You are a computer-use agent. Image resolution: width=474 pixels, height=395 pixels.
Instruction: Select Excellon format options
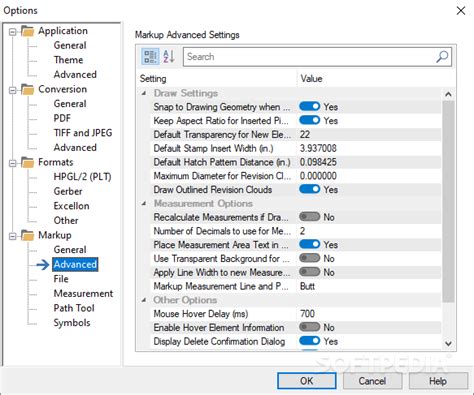click(71, 206)
